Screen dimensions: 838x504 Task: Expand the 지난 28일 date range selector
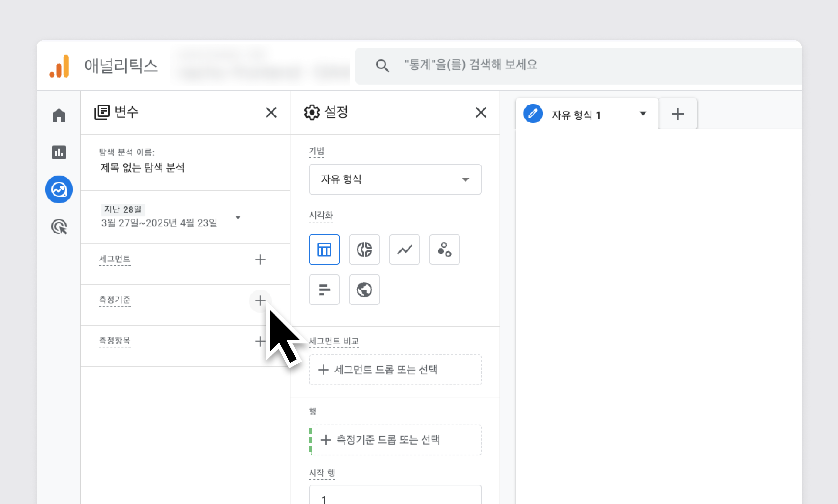pyautogui.click(x=238, y=217)
